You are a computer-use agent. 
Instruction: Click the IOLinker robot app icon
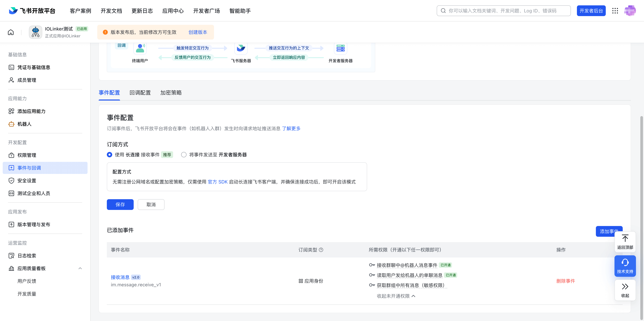tap(36, 32)
